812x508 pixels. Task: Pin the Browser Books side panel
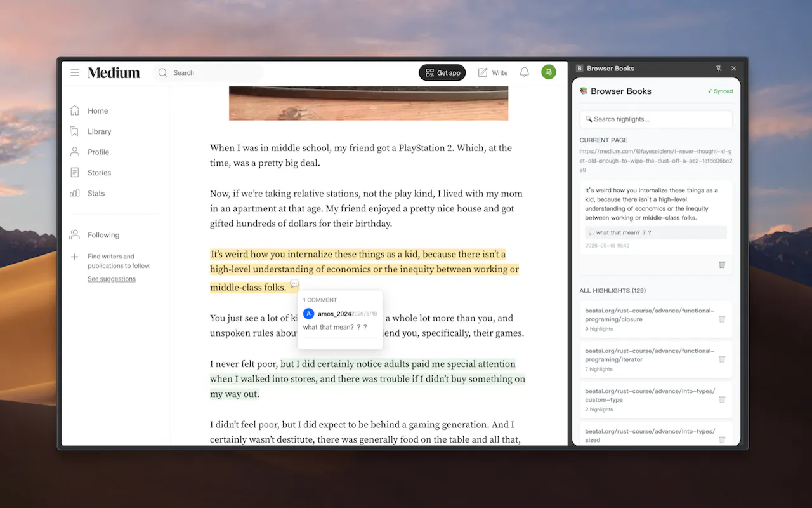point(719,69)
